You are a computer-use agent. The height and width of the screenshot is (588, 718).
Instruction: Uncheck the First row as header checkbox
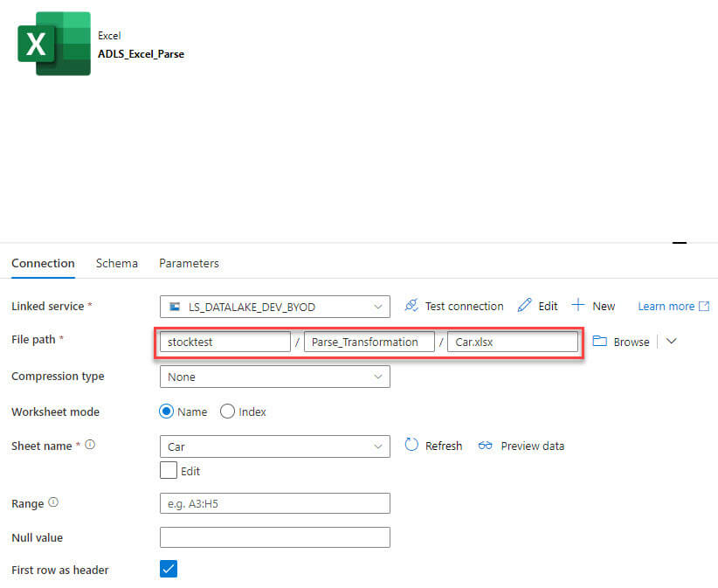pos(169,570)
